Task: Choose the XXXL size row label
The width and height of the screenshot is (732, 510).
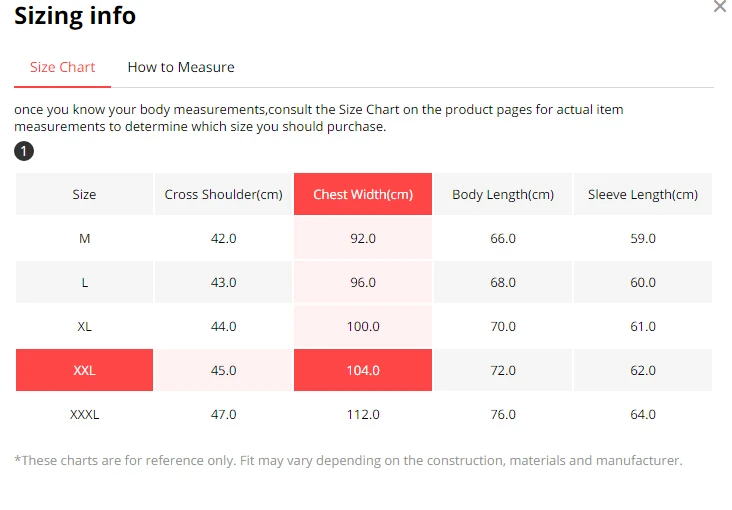Action: 84,414
